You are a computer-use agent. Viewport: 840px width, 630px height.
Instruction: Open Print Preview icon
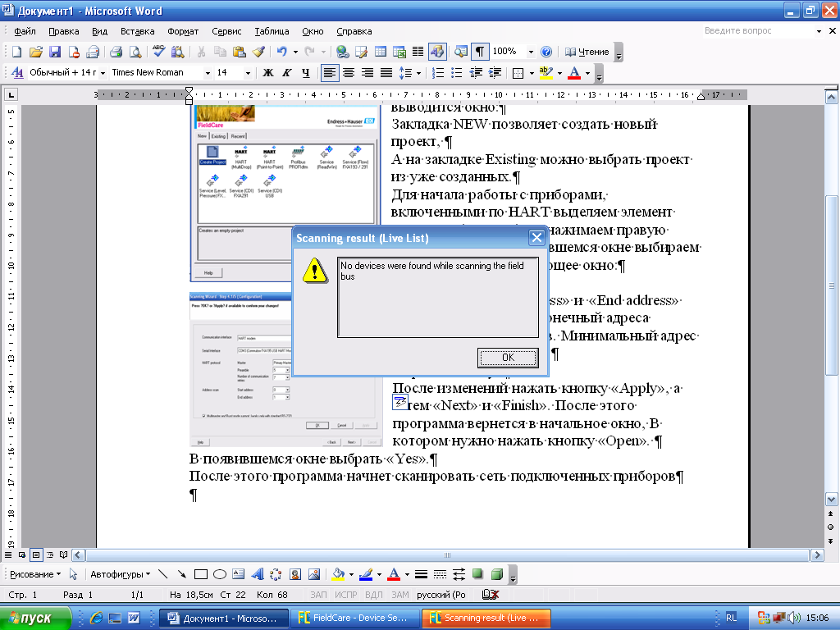pos(135,52)
